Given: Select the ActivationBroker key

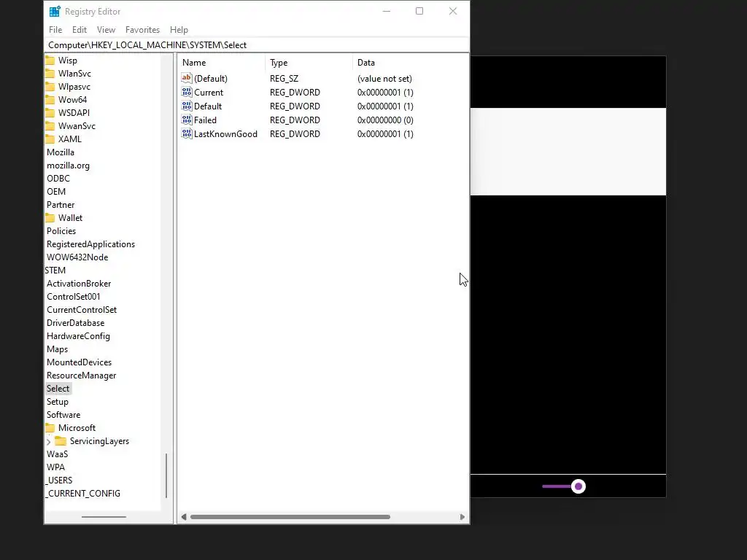Looking at the screenshot, I should 79,284.
